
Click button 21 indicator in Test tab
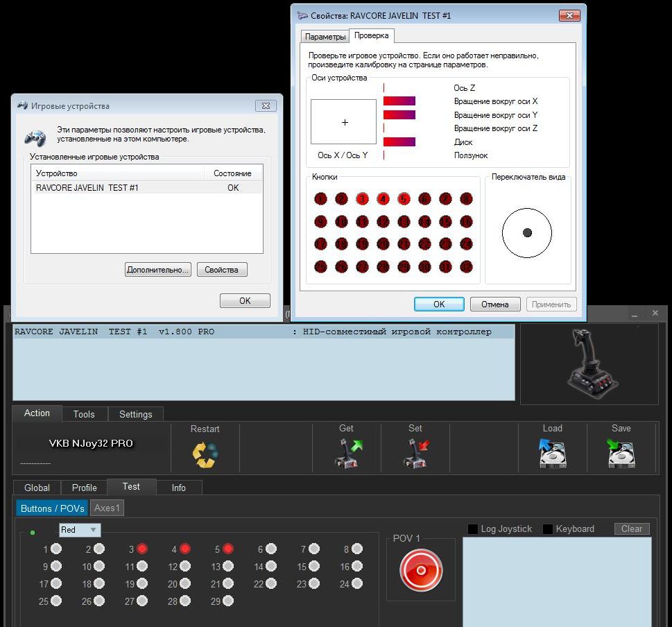(x=228, y=584)
